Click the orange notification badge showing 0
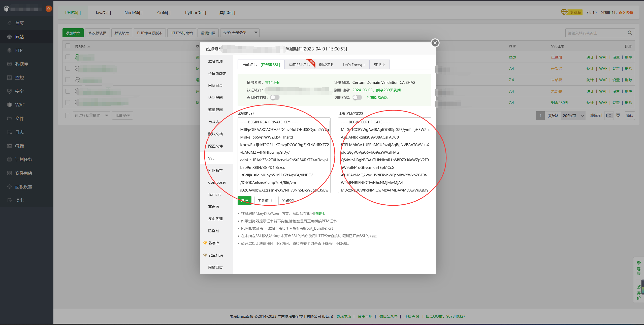Viewport: 644px width, 325px height. (x=48, y=9)
